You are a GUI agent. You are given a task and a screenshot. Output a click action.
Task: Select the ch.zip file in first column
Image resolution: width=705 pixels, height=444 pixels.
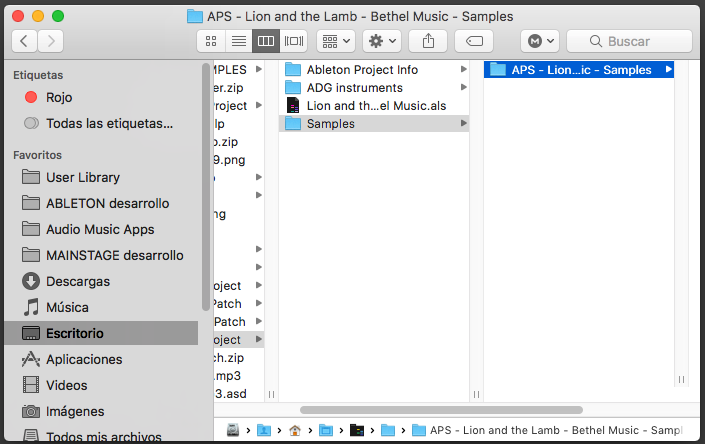239,358
